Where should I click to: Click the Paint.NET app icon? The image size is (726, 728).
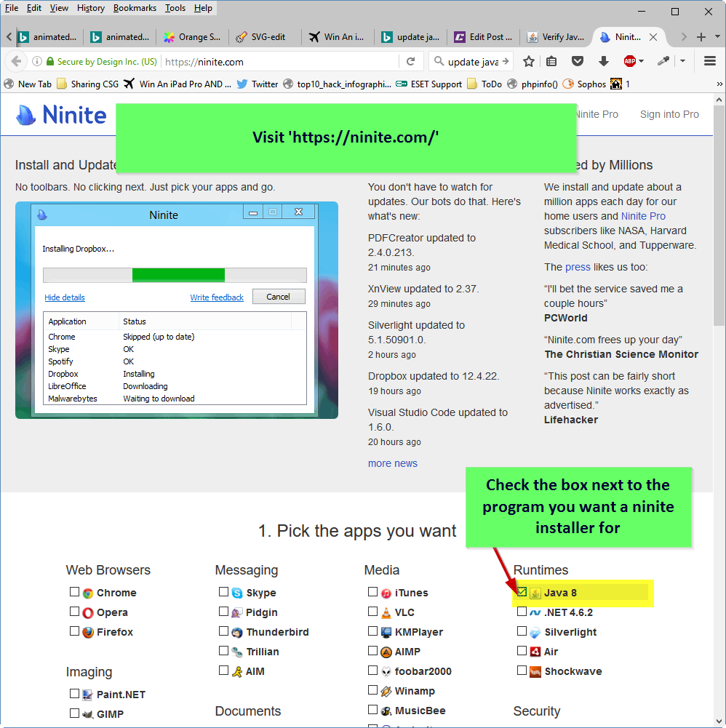point(88,695)
